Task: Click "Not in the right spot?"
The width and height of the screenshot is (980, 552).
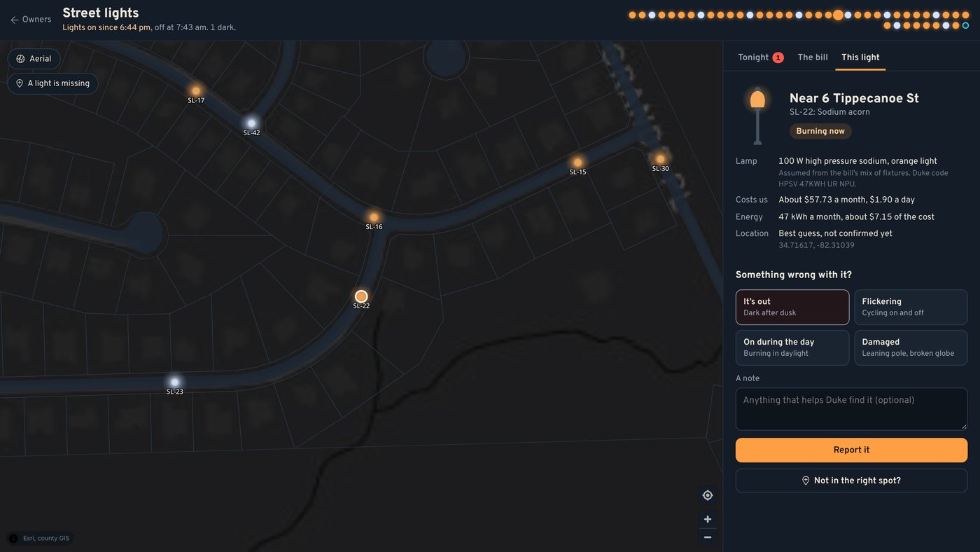Action: coord(851,481)
